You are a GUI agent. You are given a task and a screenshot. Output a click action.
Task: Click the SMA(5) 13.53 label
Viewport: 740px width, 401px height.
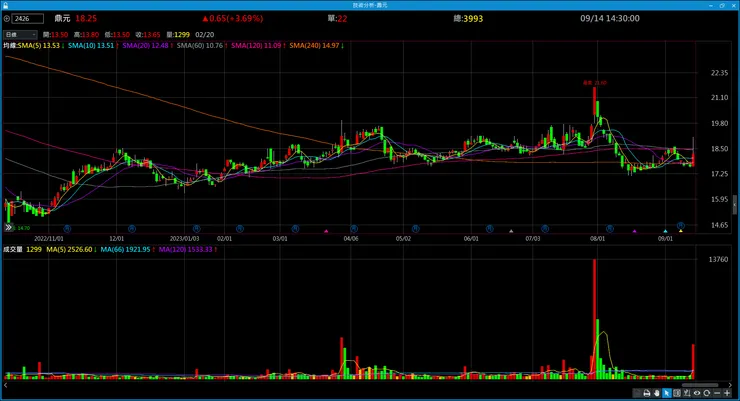(41, 46)
